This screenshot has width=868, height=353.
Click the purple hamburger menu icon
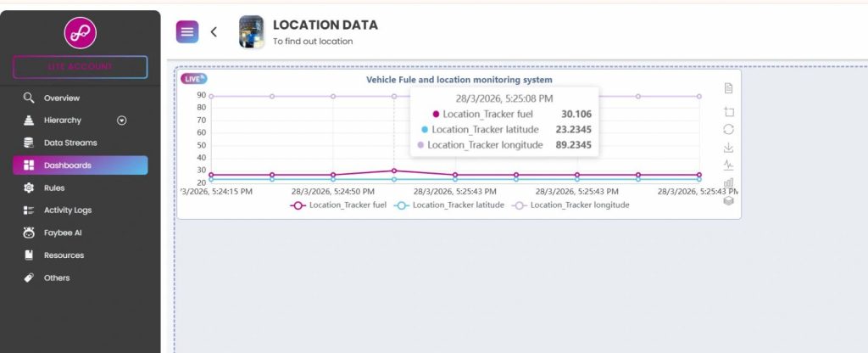(187, 31)
